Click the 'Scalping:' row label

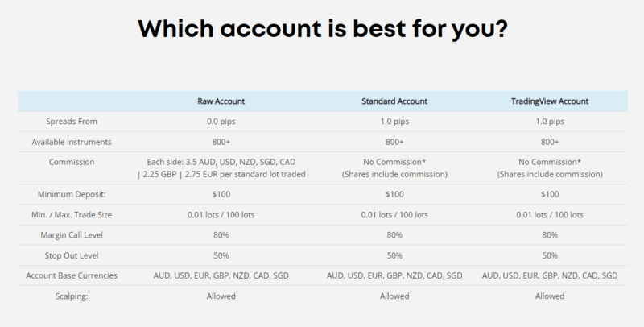72,296
